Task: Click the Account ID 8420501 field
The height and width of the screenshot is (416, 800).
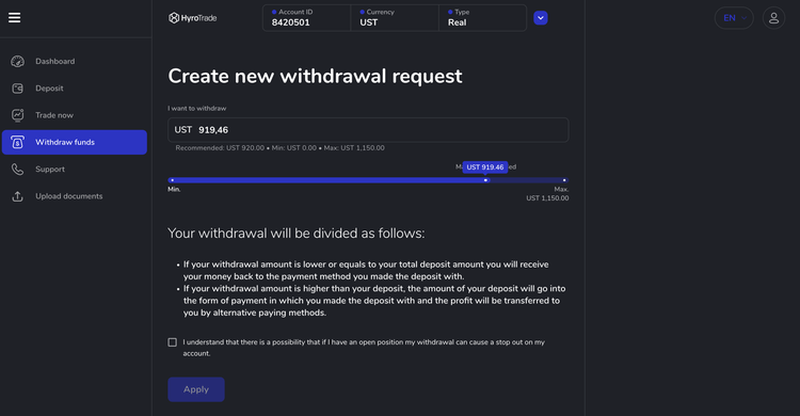Action: (306, 18)
